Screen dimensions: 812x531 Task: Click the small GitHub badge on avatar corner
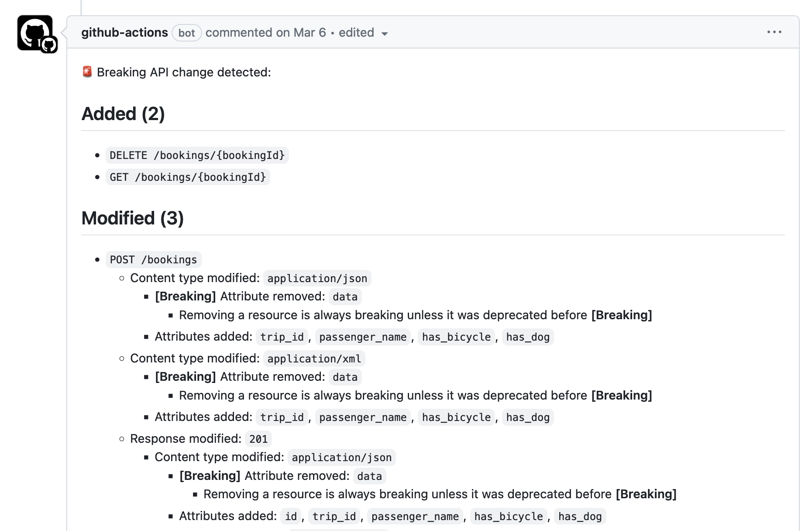tap(49, 45)
